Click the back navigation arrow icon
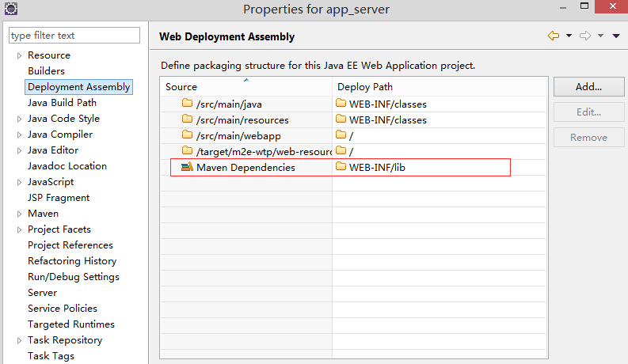 click(x=553, y=36)
